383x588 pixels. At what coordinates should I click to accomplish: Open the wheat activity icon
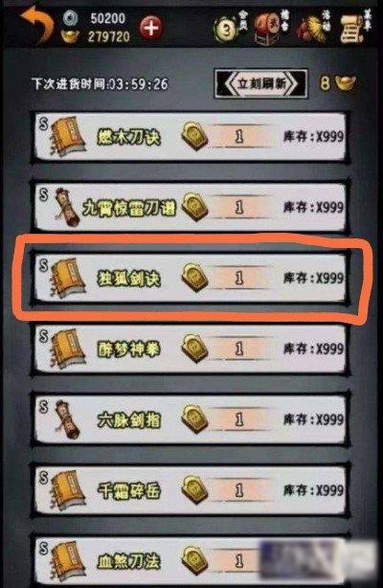point(311,29)
